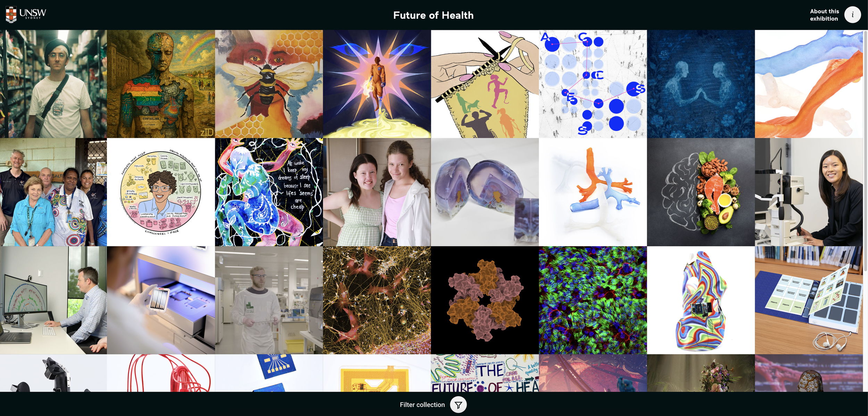The image size is (868, 416).
Task: Select the two smiling girls photo
Action: coord(377,192)
